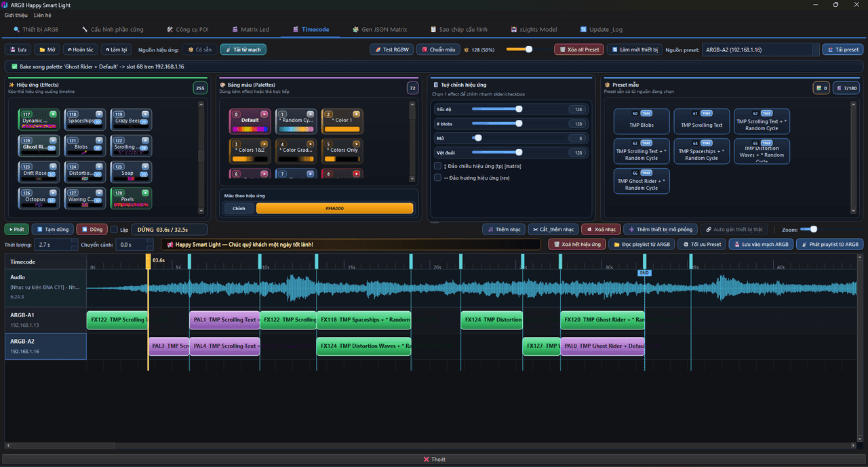The image size is (868, 467).
Task: Stop playback with Dừng button
Action: coord(92,230)
